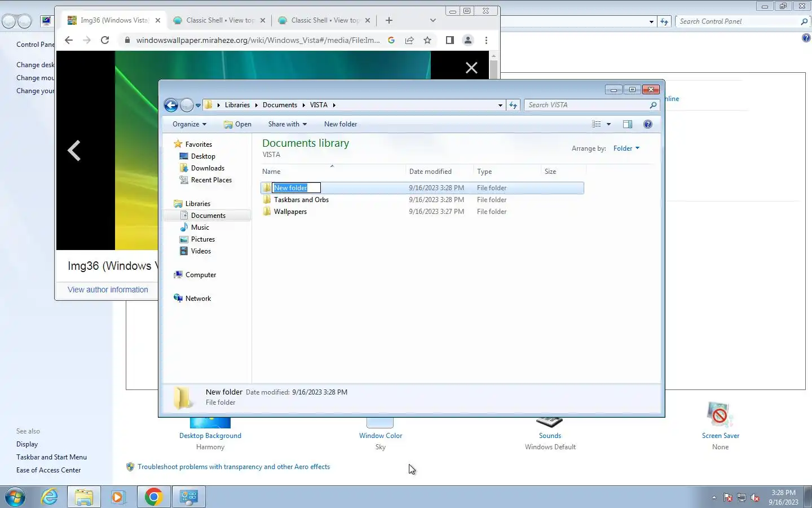Screen dimensions: 812x508
Task: Open Troubleshoot transparency and Aero effects link
Action: [x=233, y=467]
